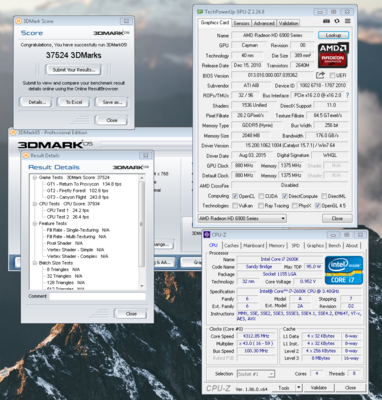Image resolution: width=382 pixels, height=400 pixels.
Task: Select the GT3 - Canyon Flight row
Action: (x=77, y=197)
